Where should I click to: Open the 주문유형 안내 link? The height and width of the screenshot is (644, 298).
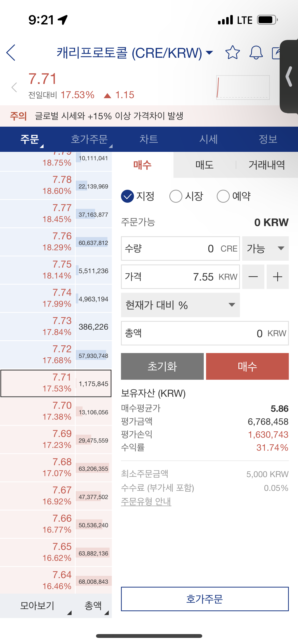point(146,501)
